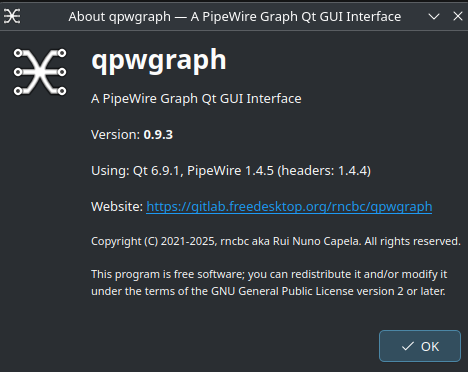
Task: Close the About qpwgraph dialog
Action: coord(458,16)
